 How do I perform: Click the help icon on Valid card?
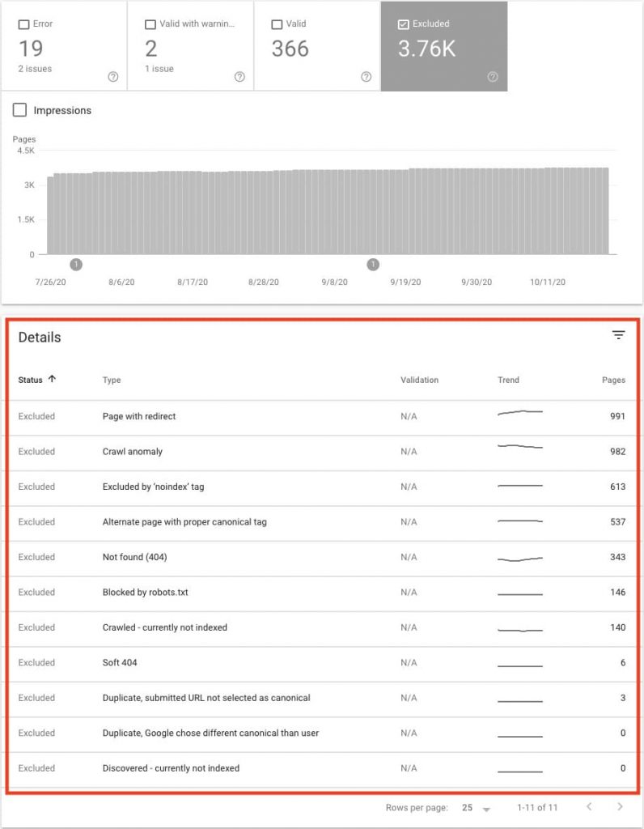366,77
